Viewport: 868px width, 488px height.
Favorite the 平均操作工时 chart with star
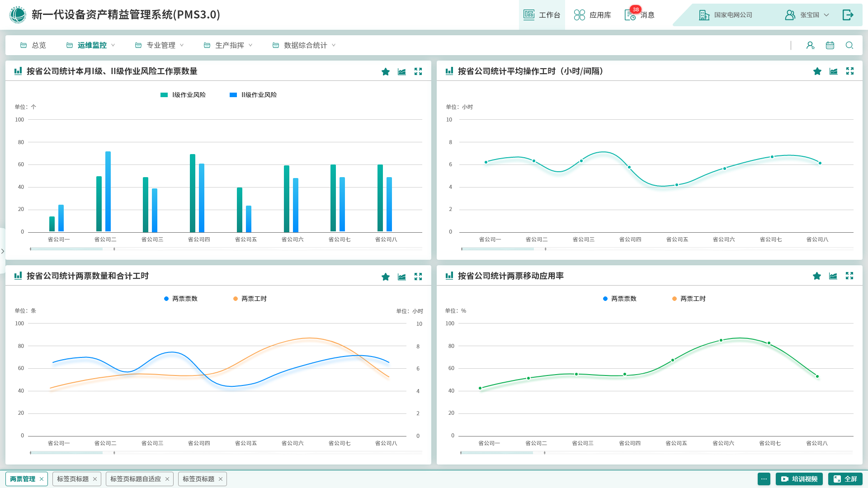[x=817, y=71]
